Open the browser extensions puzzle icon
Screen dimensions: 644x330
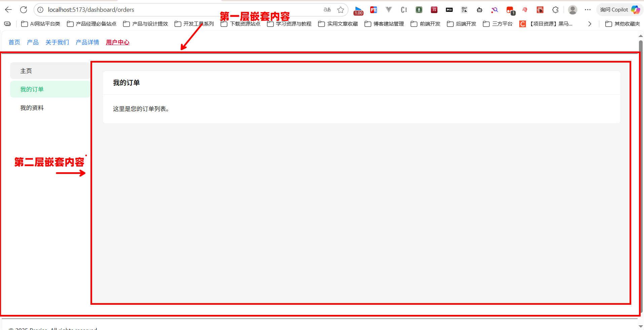555,10
